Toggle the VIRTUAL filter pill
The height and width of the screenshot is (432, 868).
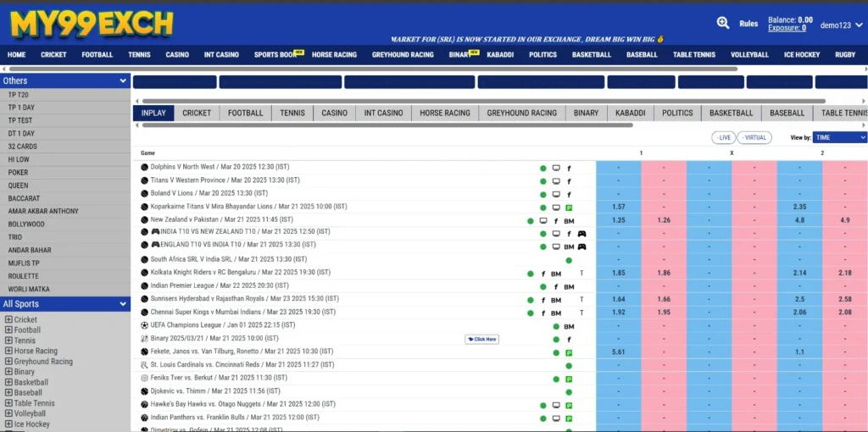(754, 138)
